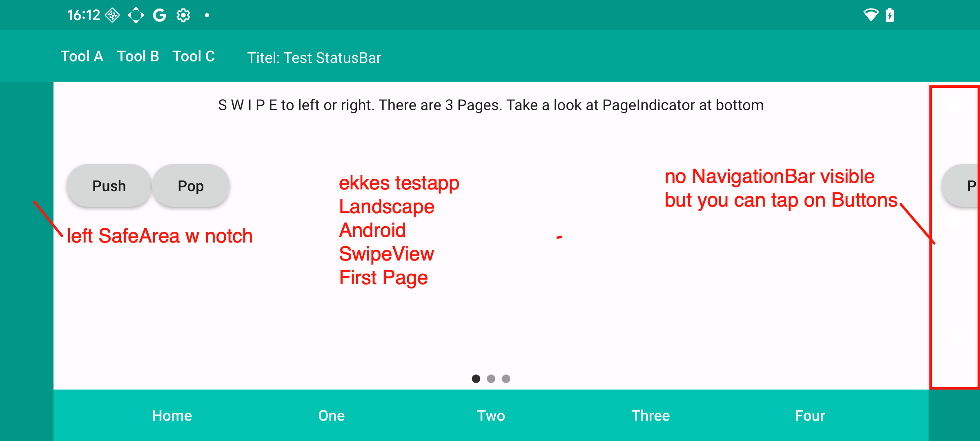The image size is (980, 441).
Task: Tap the Google G status icon
Action: click(x=159, y=16)
